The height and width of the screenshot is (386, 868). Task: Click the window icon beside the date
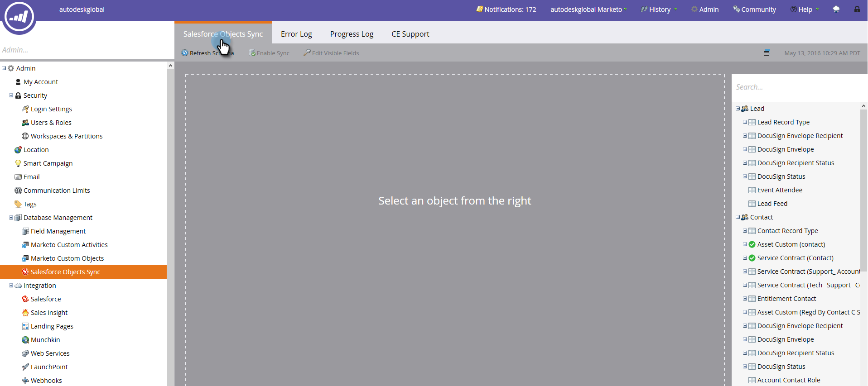[x=767, y=53]
